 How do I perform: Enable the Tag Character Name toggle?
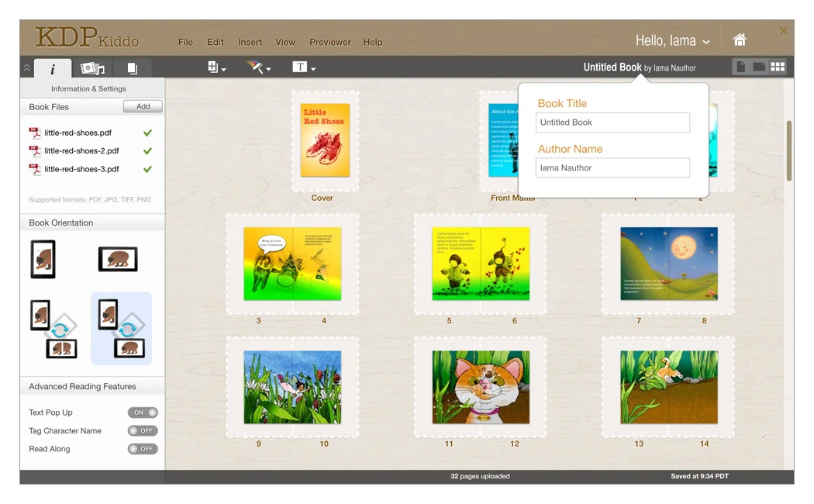pyautogui.click(x=143, y=431)
